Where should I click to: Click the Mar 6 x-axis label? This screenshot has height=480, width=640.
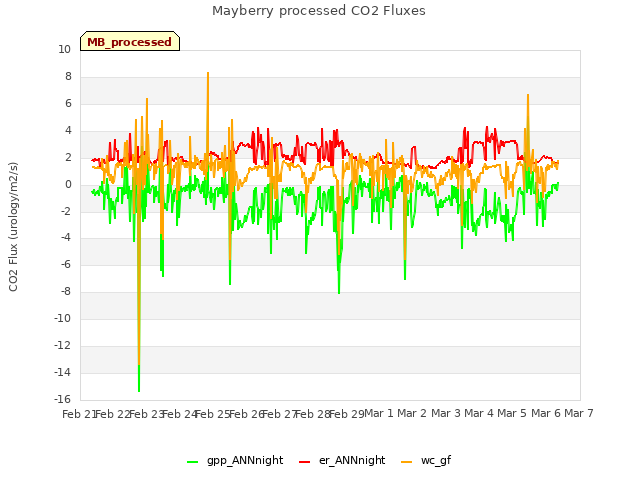point(546,413)
